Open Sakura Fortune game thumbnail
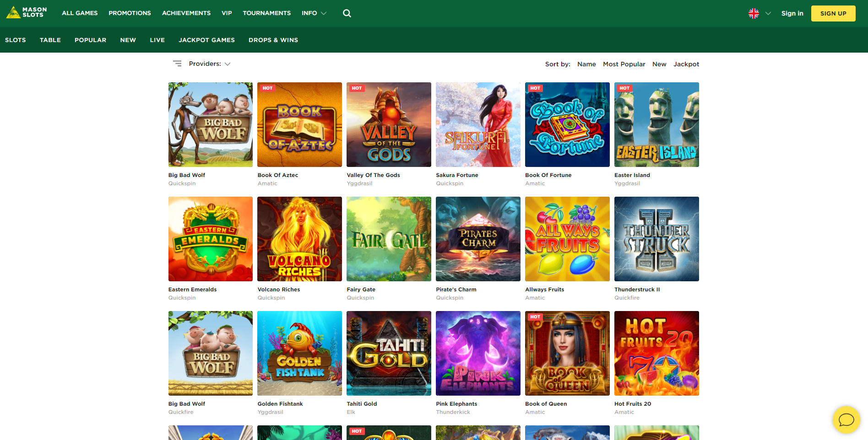 (x=478, y=124)
